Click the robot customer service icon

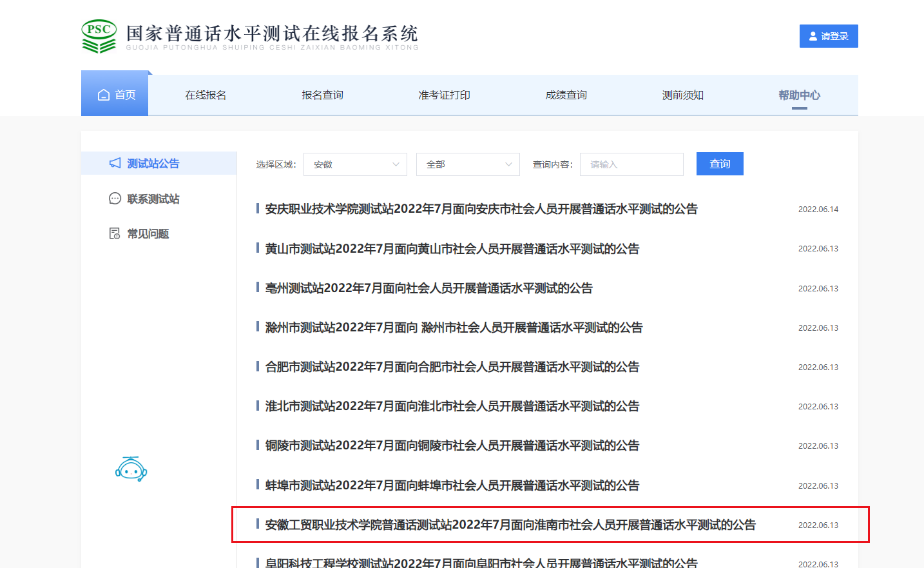click(131, 469)
